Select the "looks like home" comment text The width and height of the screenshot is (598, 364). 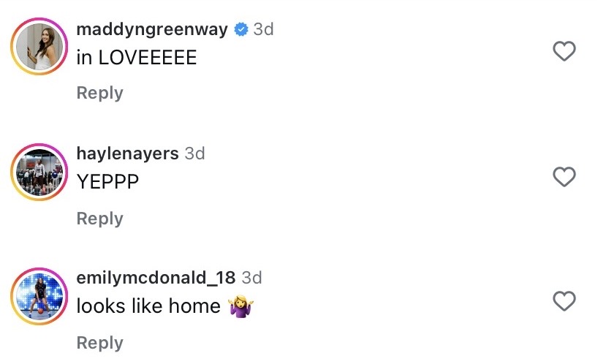point(148,306)
